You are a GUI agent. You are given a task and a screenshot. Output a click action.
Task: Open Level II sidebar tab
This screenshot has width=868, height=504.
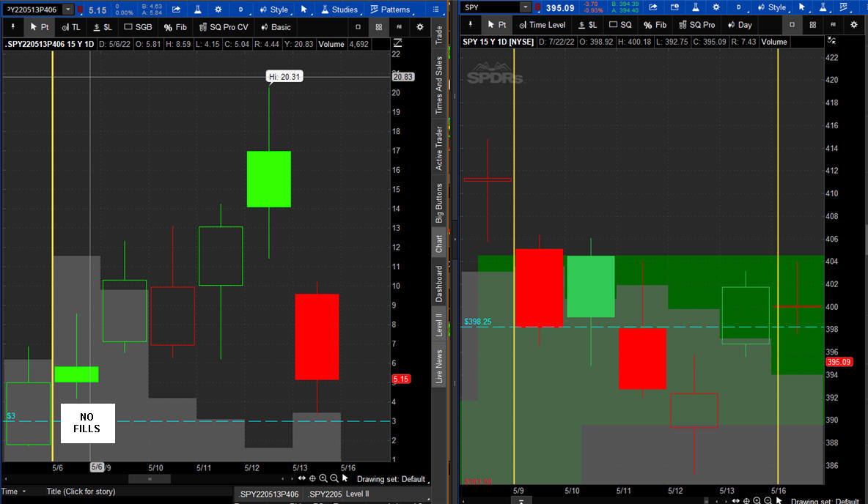[438, 325]
